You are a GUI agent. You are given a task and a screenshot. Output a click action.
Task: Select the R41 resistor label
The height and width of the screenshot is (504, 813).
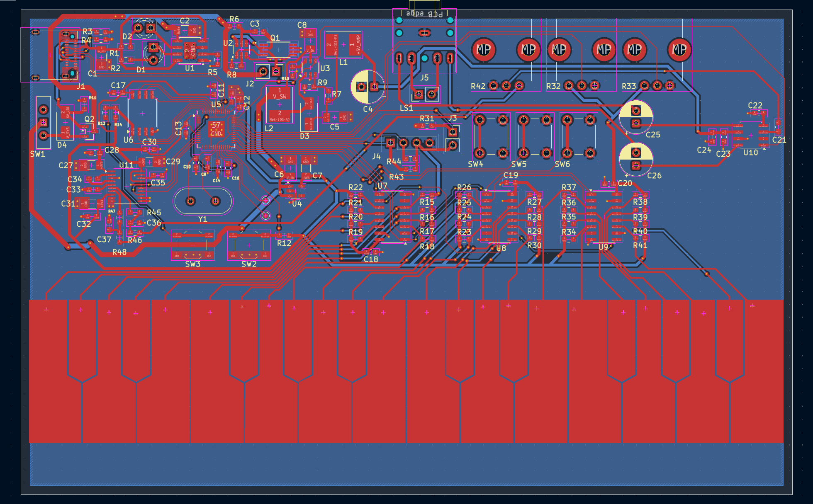tap(640, 245)
